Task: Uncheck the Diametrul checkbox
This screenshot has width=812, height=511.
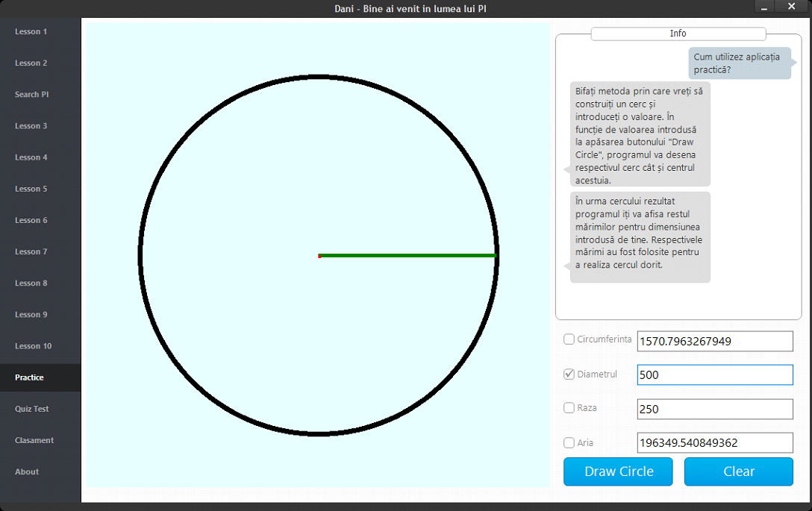Action: [569, 374]
